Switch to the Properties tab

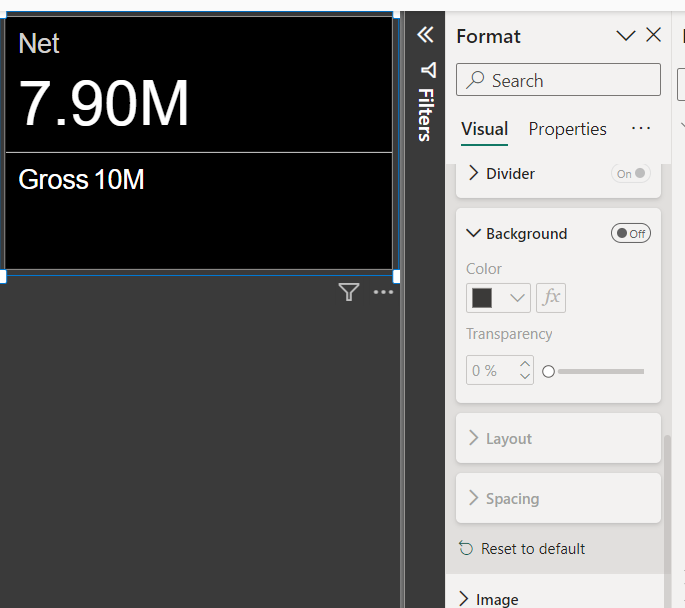coord(567,129)
